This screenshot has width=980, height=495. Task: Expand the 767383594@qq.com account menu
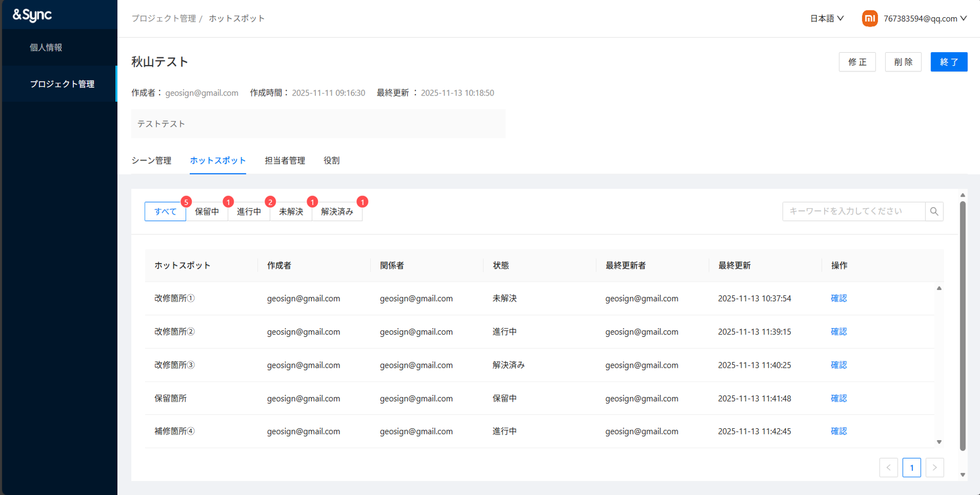click(925, 18)
